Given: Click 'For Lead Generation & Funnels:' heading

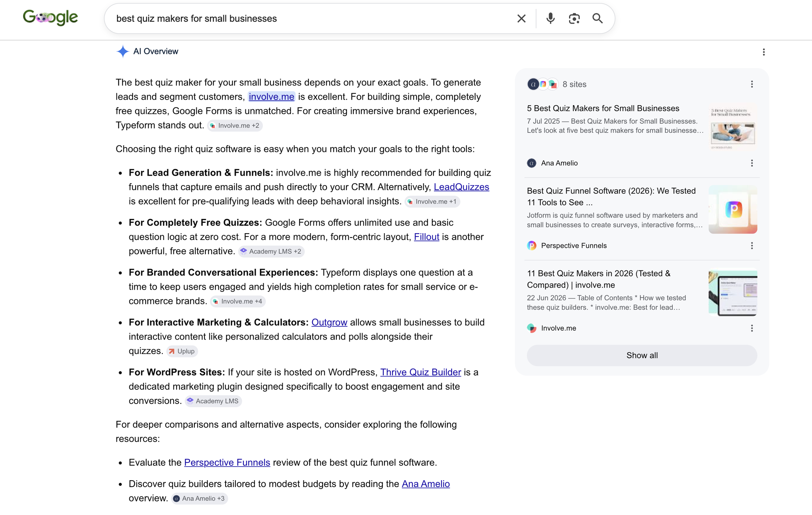Looking at the screenshot, I should (201, 173).
